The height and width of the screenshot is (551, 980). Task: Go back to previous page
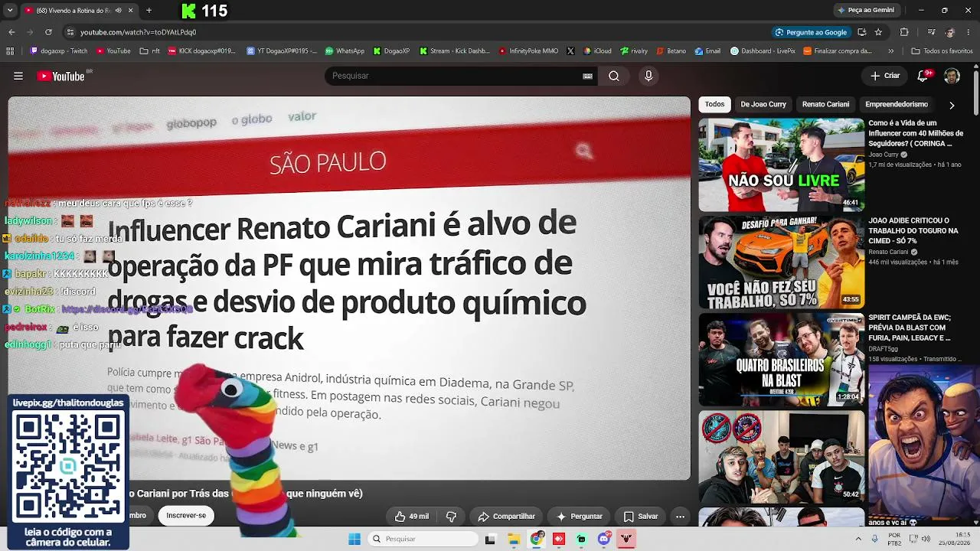[x=11, y=32]
